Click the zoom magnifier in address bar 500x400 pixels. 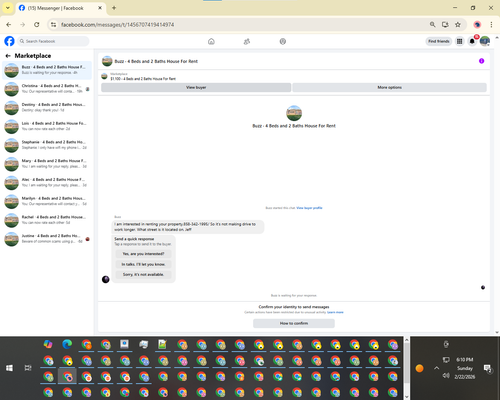(432, 25)
